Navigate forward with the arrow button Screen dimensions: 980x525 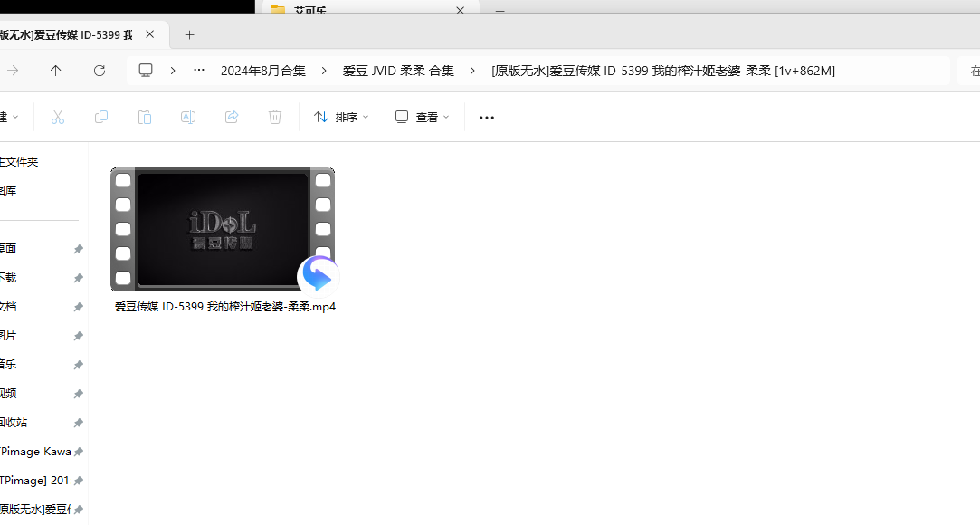(13, 71)
